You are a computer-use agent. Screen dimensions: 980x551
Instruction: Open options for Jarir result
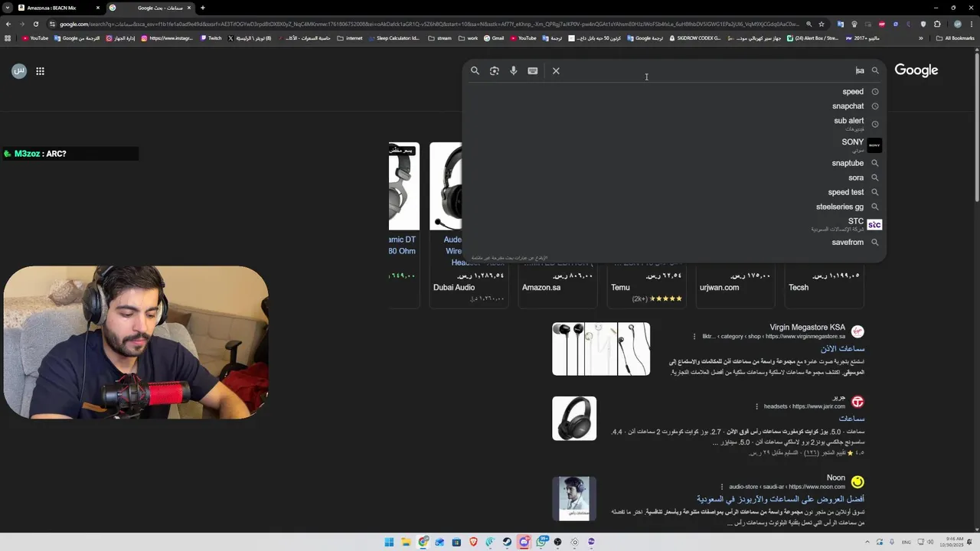(x=756, y=406)
